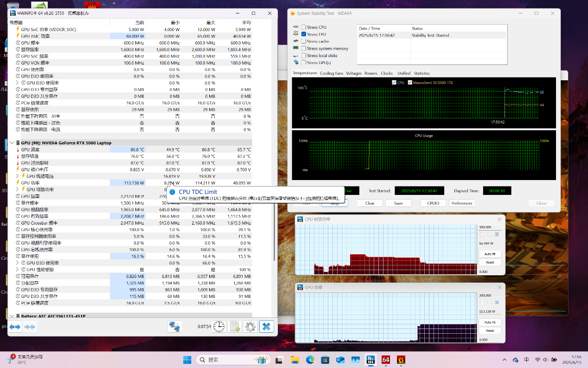588x368 pixels.
Task: Expand the GPU 性能受限 row
Action: pos(18,270)
